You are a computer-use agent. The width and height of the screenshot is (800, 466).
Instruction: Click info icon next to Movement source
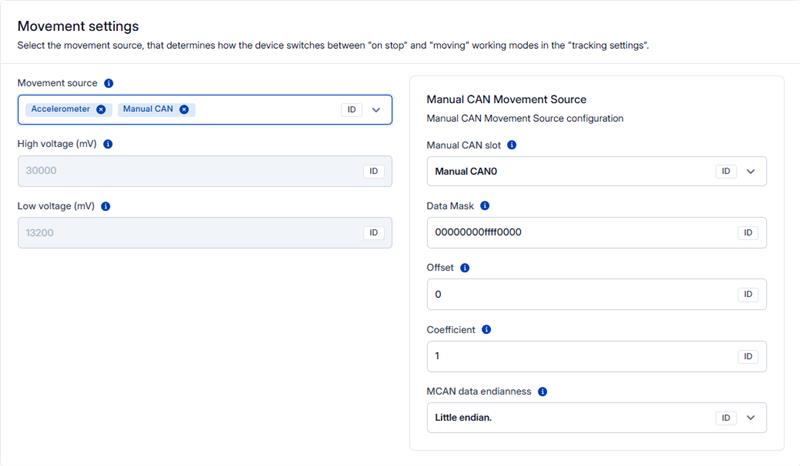[x=109, y=83]
